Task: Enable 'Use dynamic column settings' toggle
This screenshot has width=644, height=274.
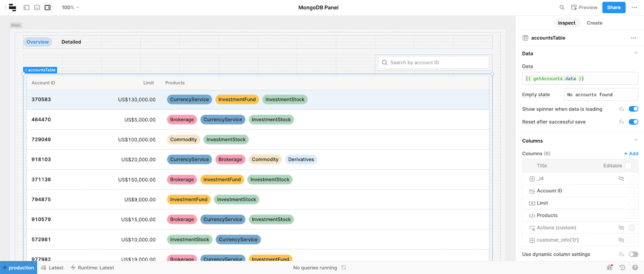Action: pos(634,254)
